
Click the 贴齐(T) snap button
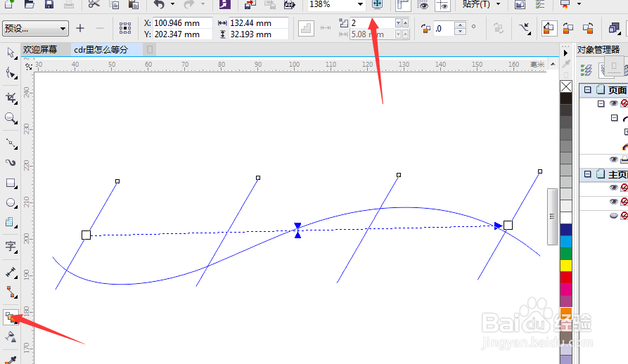tap(476, 4)
